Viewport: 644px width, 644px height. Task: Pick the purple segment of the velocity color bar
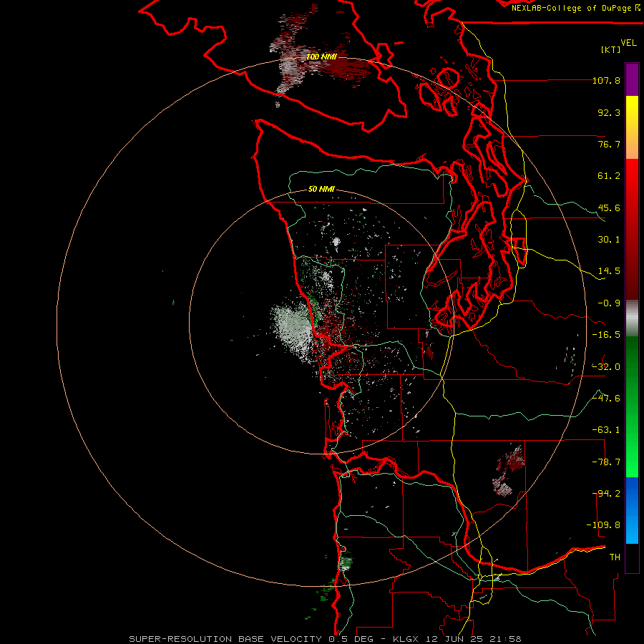point(632,79)
